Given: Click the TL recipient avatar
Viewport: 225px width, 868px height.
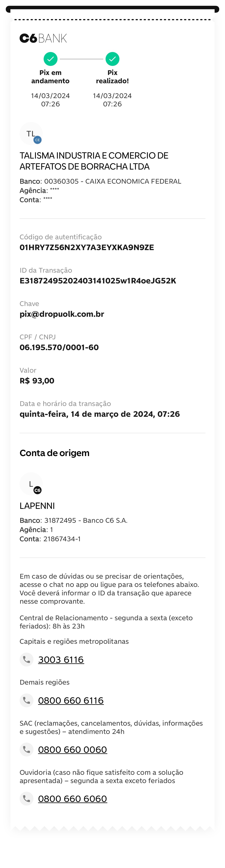Looking at the screenshot, I should (x=31, y=134).
